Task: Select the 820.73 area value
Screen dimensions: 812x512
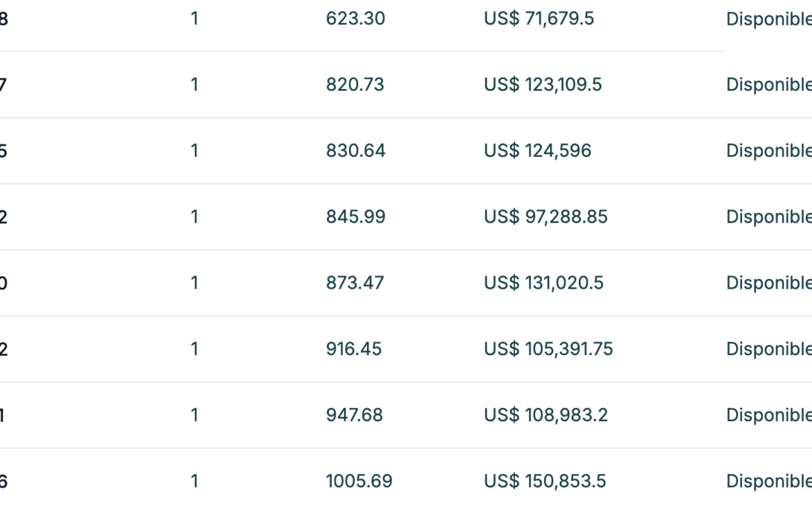Action: pyautogui.click(x=355, y=85)
